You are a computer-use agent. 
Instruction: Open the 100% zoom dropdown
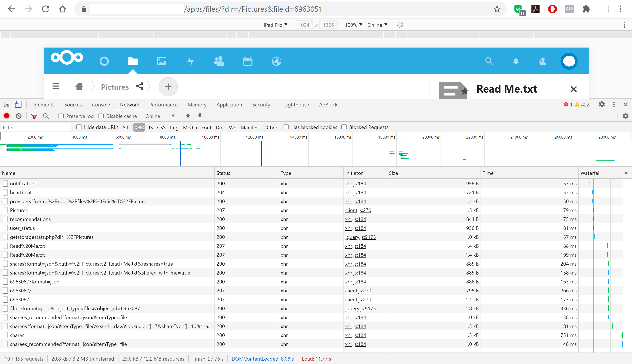pos(353,25)
